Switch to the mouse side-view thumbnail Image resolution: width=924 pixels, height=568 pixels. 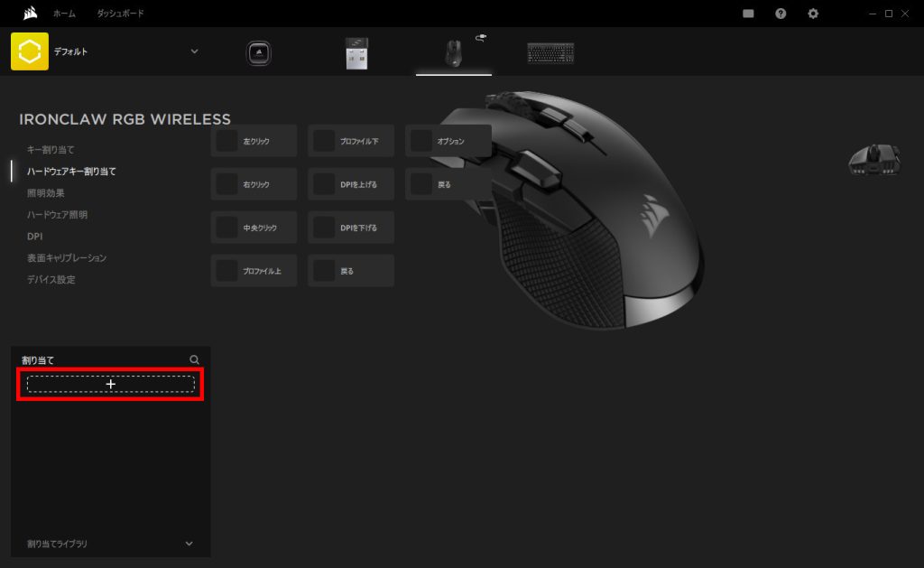click(874, 160)
